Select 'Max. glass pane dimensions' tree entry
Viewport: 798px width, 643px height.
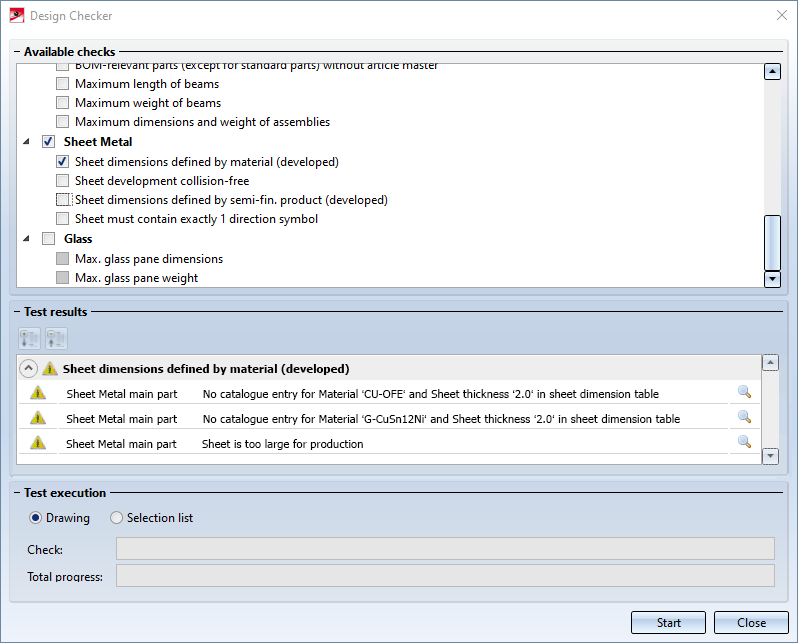(148, 259)
